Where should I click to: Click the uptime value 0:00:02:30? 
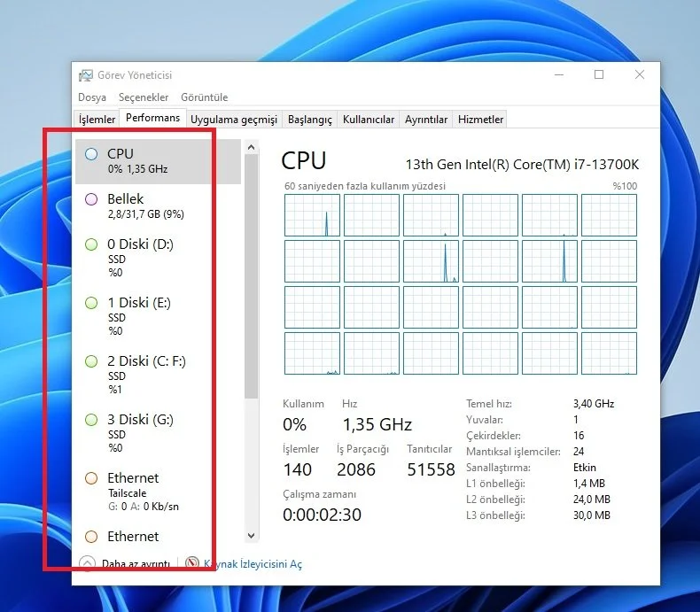pyautogui.click(x=322, y=515)
